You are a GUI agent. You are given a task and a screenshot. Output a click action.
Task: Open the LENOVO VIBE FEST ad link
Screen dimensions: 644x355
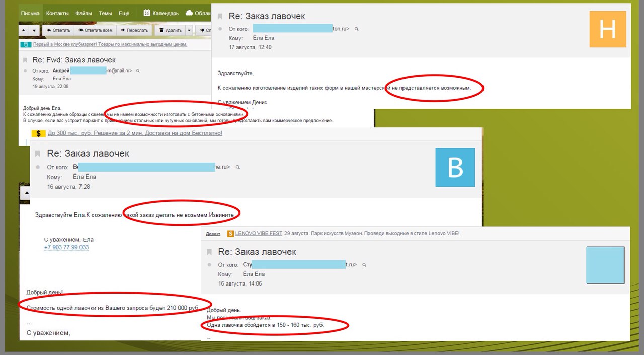259,234
